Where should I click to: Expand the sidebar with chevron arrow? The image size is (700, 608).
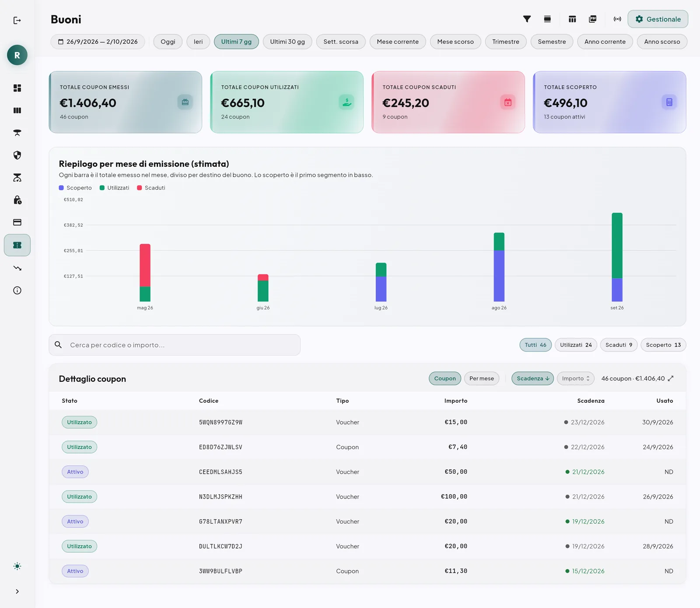click(17, 591)
